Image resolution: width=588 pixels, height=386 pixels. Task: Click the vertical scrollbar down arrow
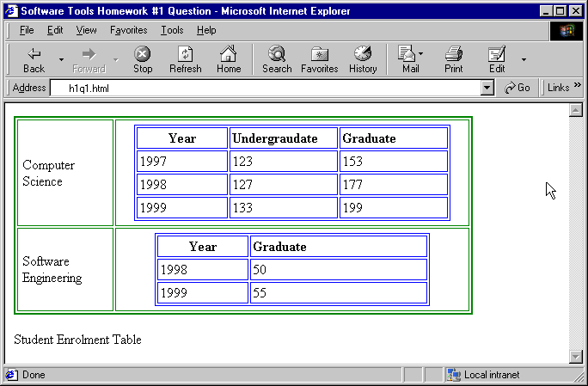click(575, 357)
